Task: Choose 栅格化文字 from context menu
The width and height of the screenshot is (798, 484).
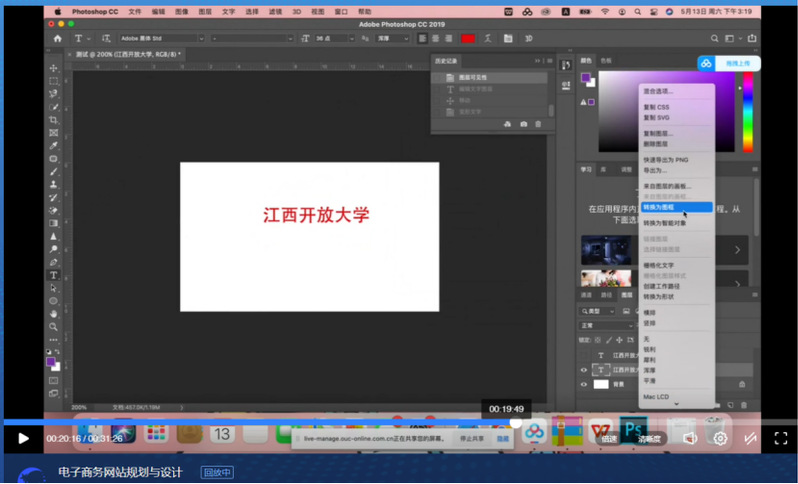Action: coord(658,265)
